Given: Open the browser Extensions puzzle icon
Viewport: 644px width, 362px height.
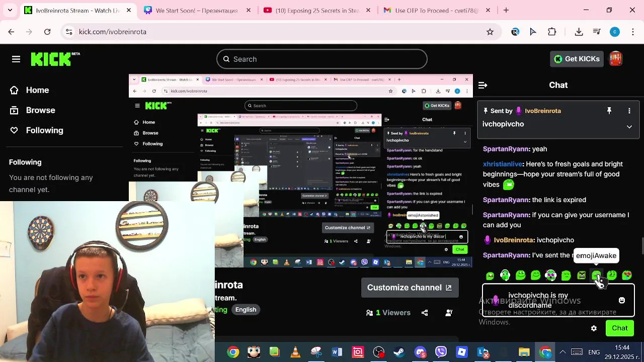Looking at the screenshot, I should coord(552,32).
